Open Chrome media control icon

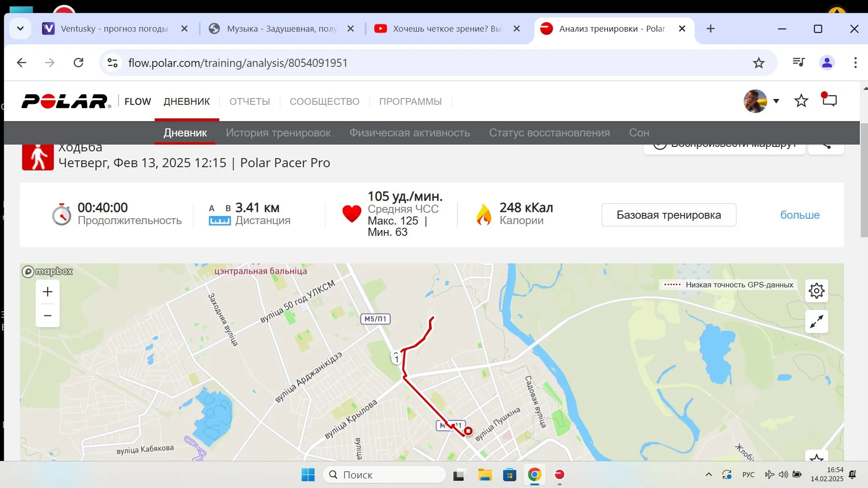[x=799, y=62]
